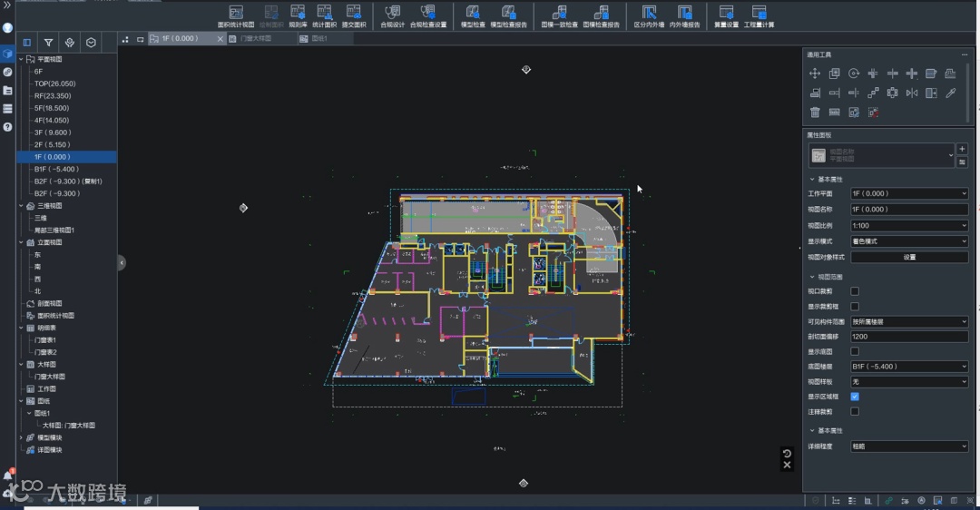Collapse the 三维视图 tree node
The width and height of the screenshot is (980, 510).
pyautogui.click(x=21, y=206)
